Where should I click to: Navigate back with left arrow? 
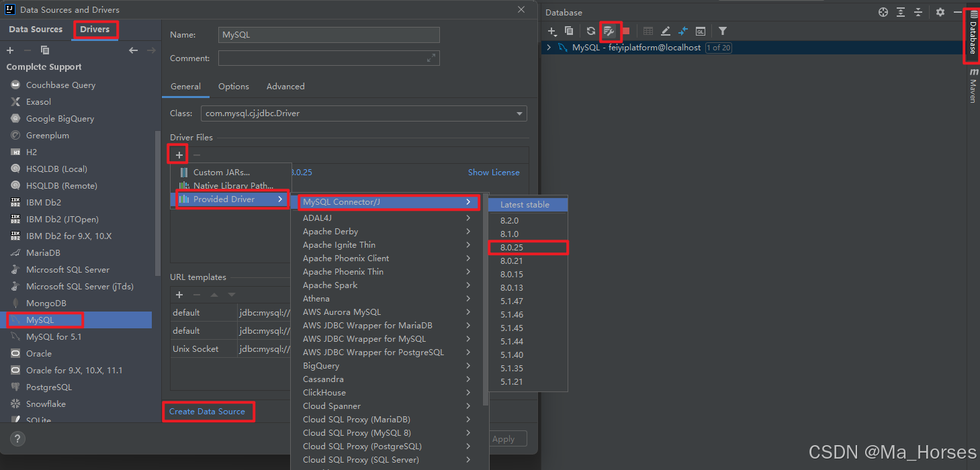pos(133,50)
